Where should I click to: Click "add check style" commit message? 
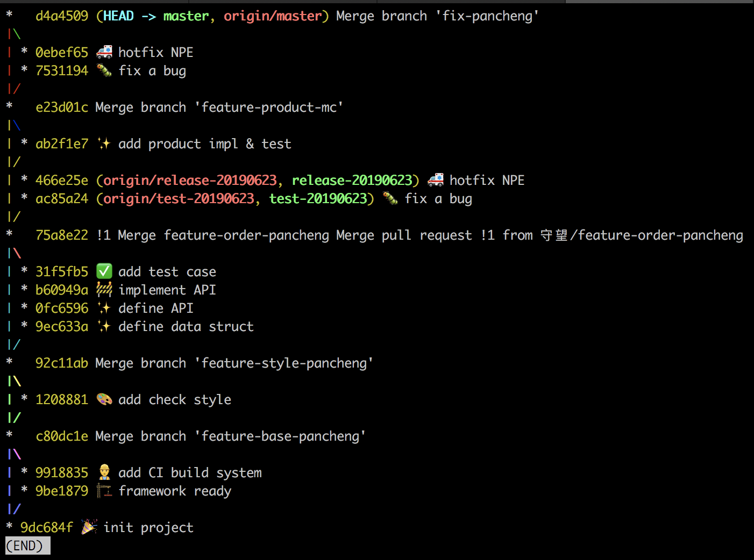pyautogui.click(x=175, y=399)
